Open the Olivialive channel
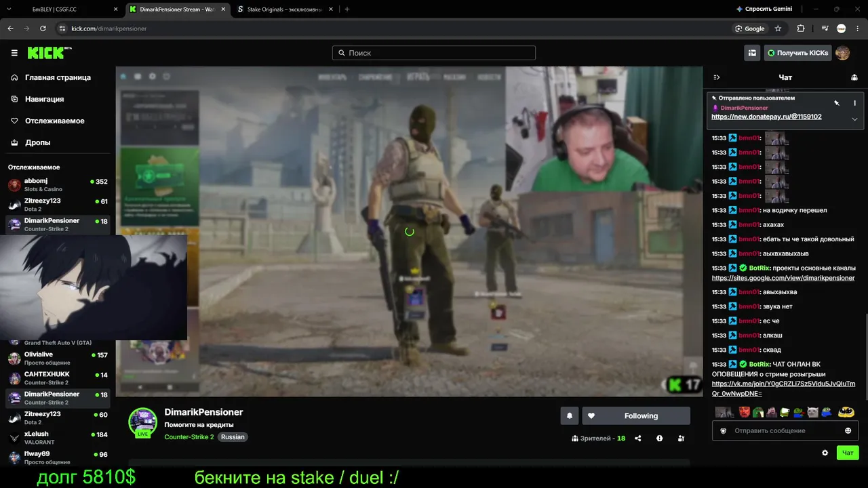Viewport: 868px width, 488px height. point(58,359)
